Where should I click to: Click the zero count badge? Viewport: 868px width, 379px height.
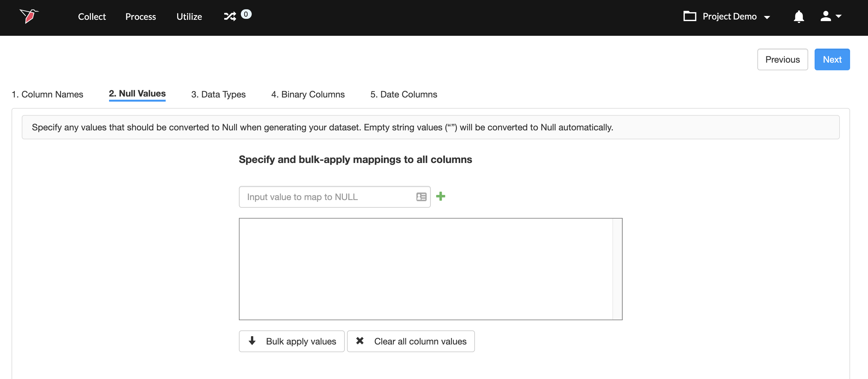246,14
